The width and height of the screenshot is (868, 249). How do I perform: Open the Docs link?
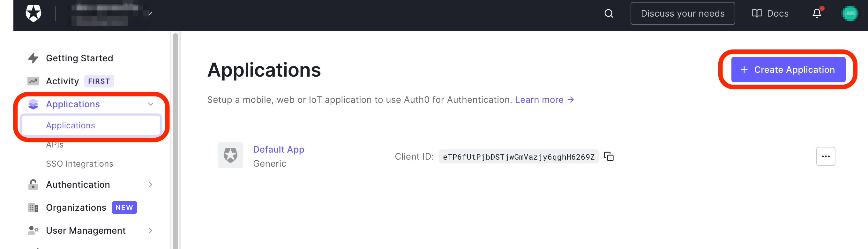770,13
